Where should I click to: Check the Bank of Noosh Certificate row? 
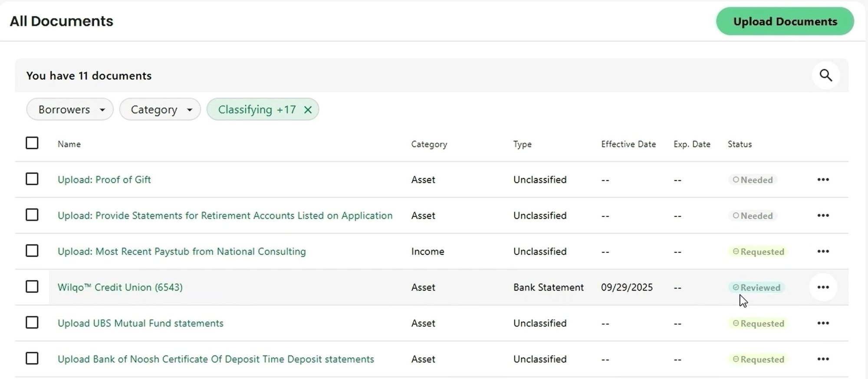pos(32,359)
